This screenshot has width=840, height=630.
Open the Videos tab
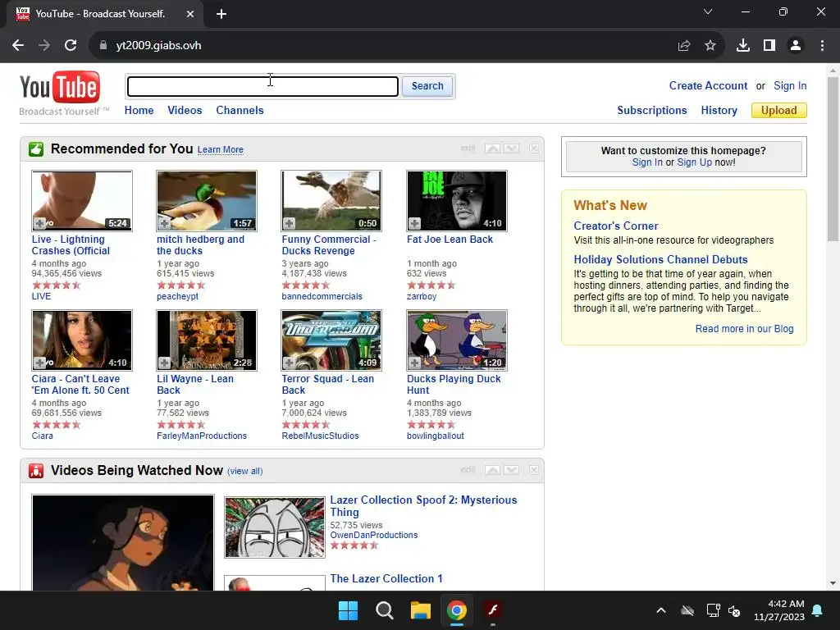(x=185, y=111)
